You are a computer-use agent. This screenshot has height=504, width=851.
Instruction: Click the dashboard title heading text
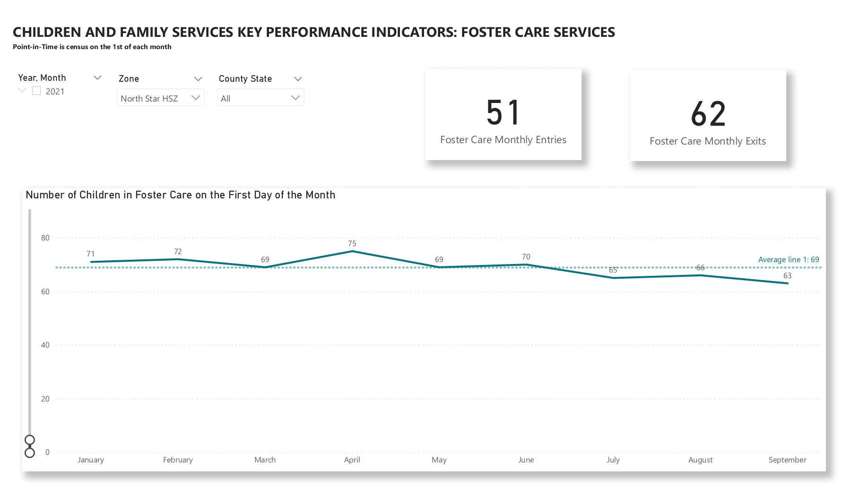314,32
